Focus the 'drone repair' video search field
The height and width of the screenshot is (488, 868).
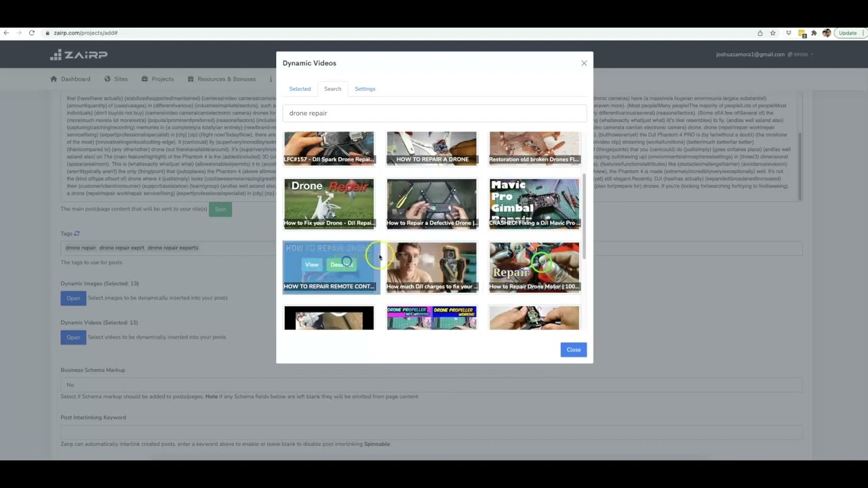[434, 113]
